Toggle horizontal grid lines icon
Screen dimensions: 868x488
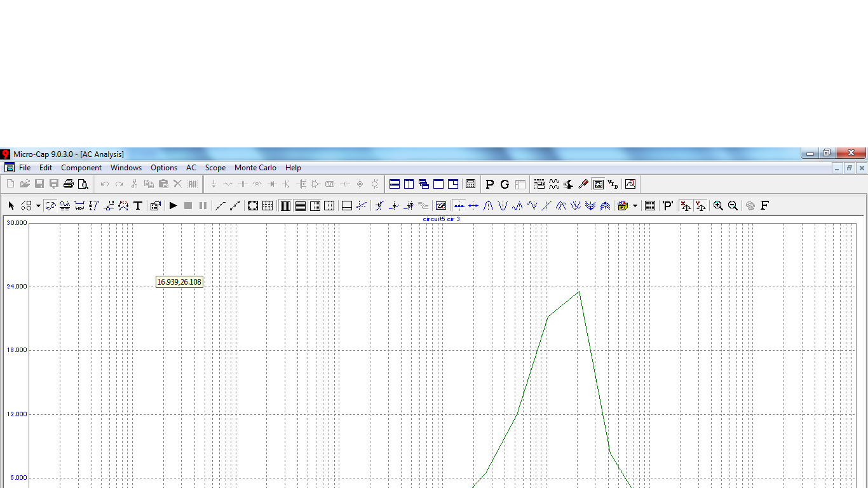coord(300,206)
